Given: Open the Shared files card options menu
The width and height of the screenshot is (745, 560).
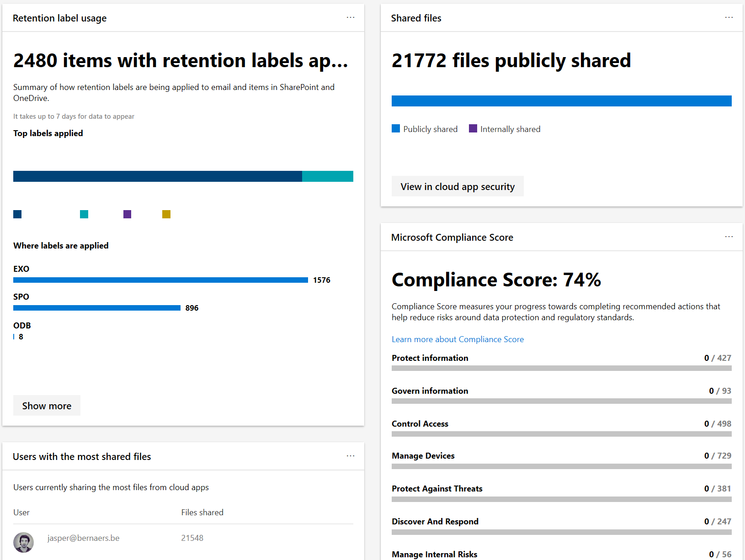Looking at the screenshot, I should tap(729, 17).
